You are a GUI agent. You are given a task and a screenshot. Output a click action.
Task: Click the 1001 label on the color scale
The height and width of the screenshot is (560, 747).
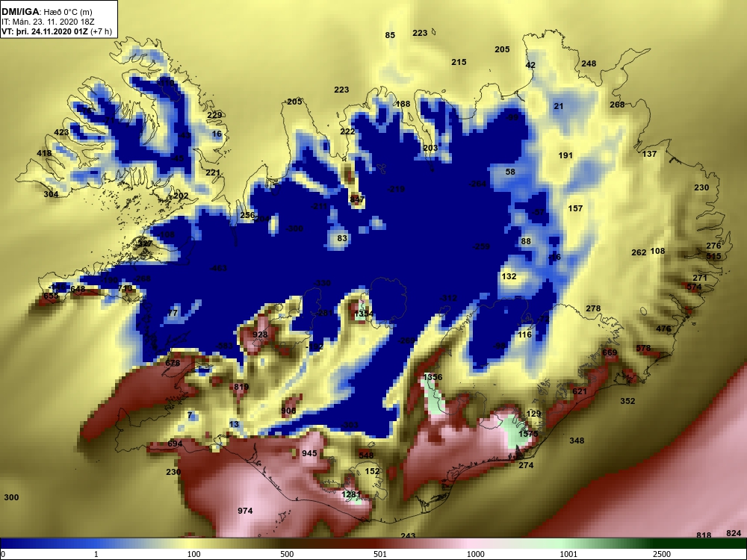[568, 554]
